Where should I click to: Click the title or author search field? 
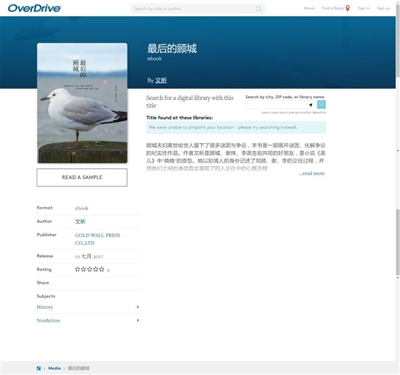(193, 9)
